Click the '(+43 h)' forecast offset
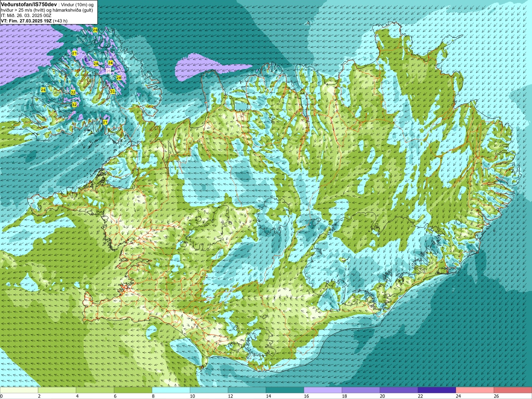532x399 pixels. click(60, 21)
